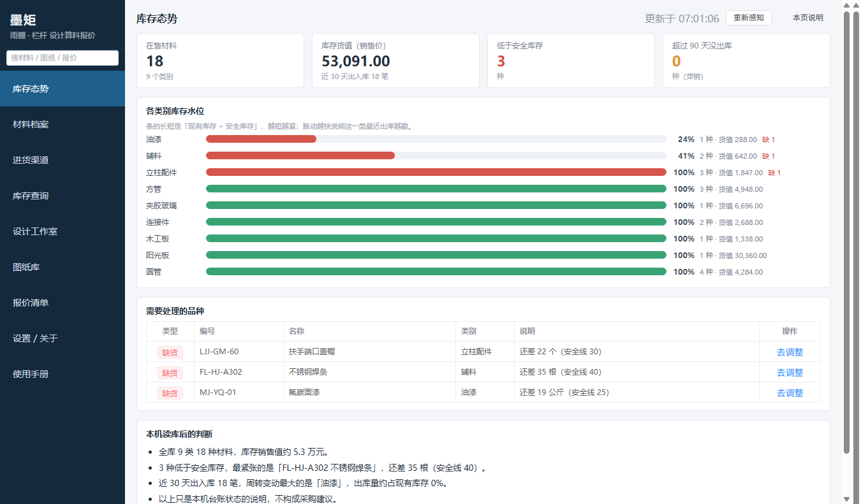Focus the 搜材料 / 图纸 / 报价 search box
Image resolution: width=861 pixels, height=504 pixels.
(x=63, y=57)
